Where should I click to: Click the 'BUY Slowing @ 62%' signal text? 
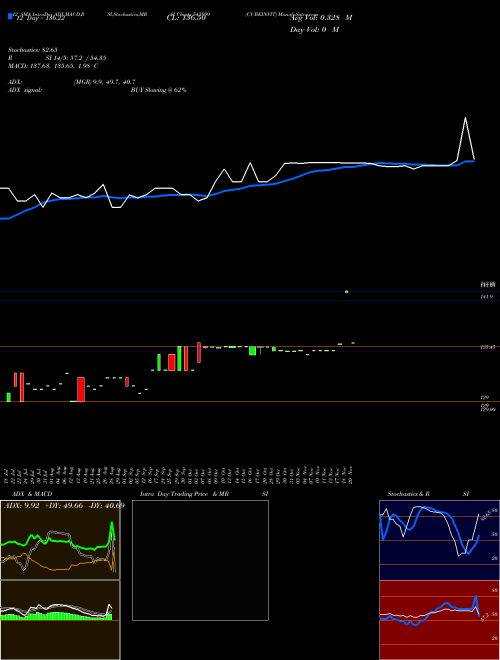click(x=159, y=90)
